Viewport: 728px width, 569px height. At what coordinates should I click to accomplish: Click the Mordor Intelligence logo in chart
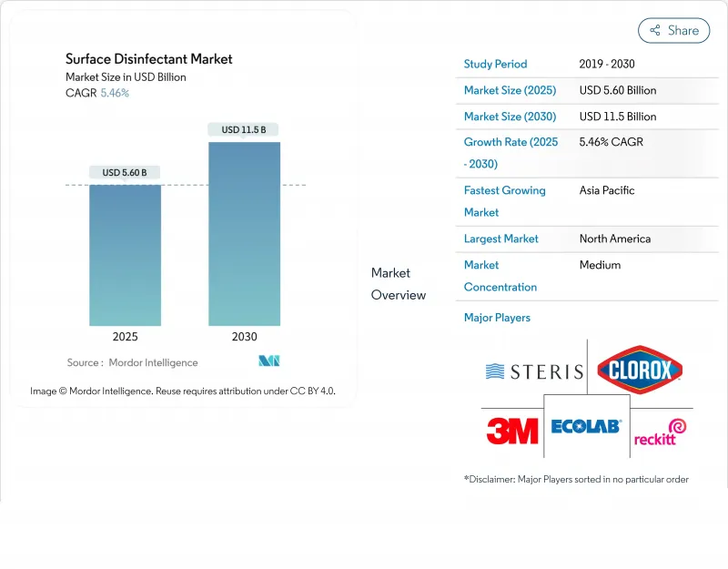coord(268,361)
